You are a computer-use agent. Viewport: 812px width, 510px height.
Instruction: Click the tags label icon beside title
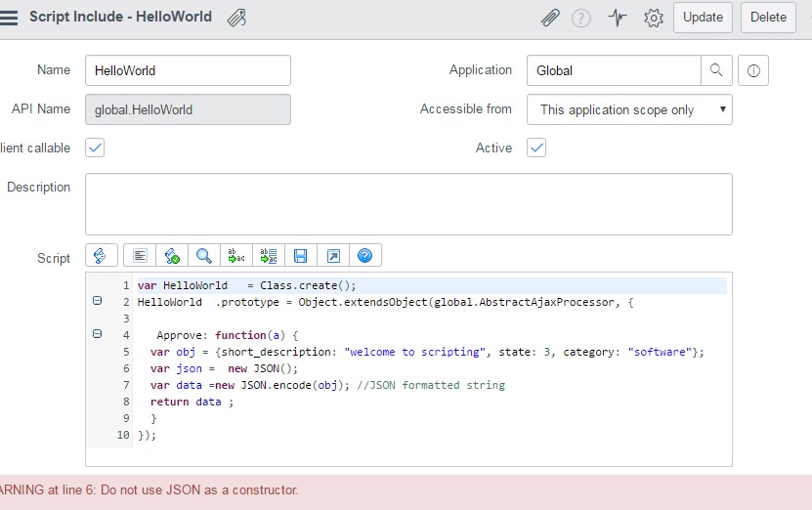click(236, 18)
